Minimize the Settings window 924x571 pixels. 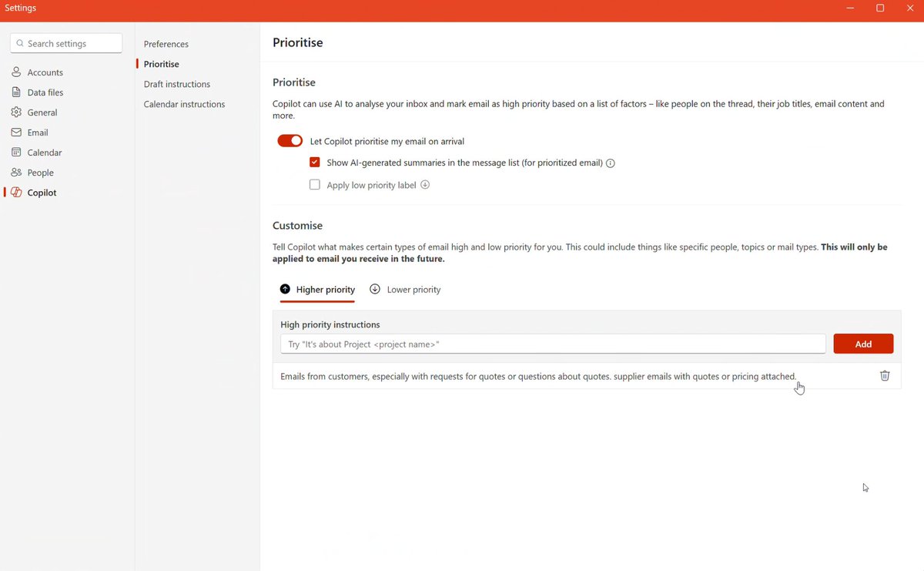850,8
